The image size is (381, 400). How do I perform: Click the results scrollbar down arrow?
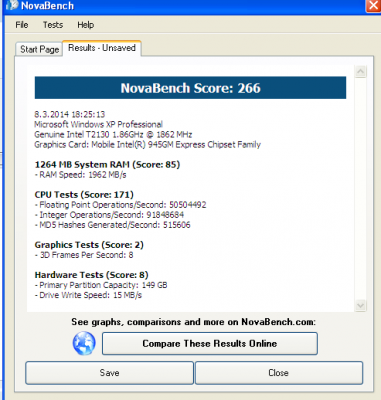360,305
